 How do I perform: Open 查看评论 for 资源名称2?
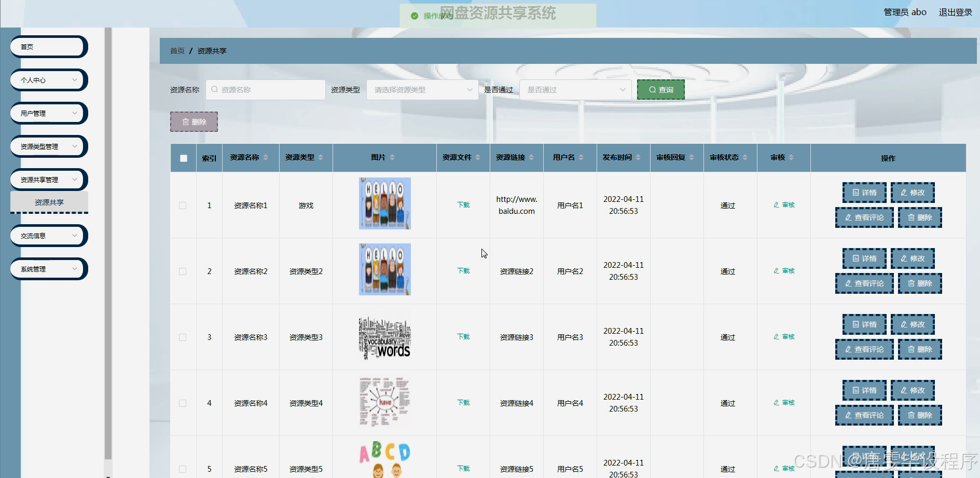[x=864, y=283]
